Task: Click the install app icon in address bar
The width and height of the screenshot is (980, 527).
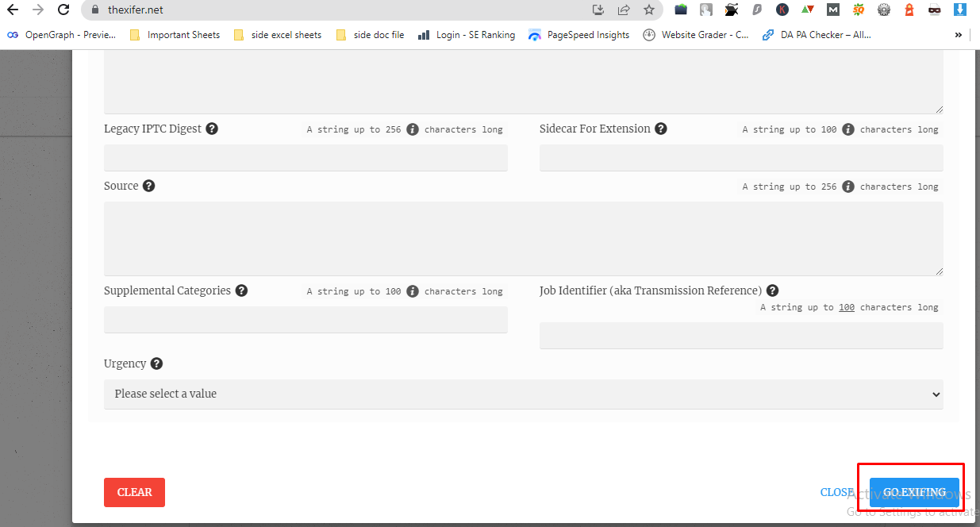Action: point(598,10)
